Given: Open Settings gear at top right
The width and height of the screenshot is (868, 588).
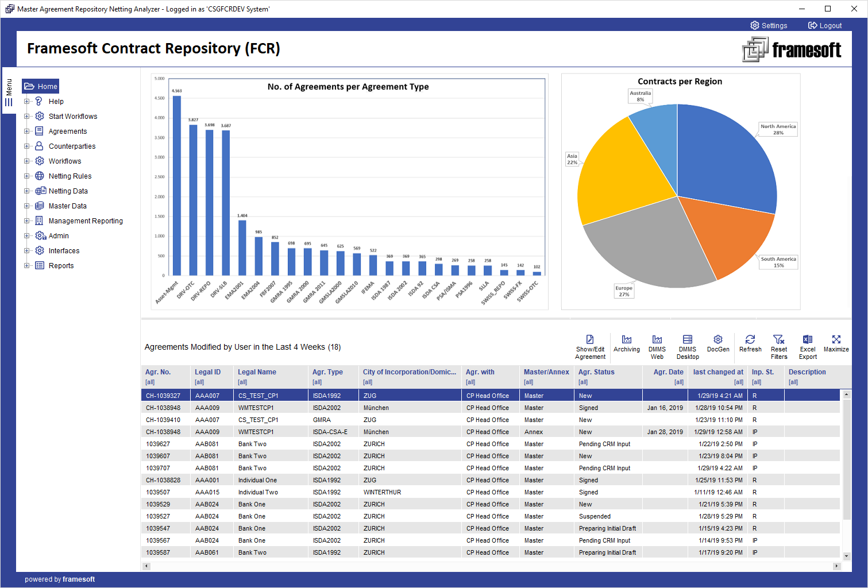Looking at the screenshot, I should point(755,25).
